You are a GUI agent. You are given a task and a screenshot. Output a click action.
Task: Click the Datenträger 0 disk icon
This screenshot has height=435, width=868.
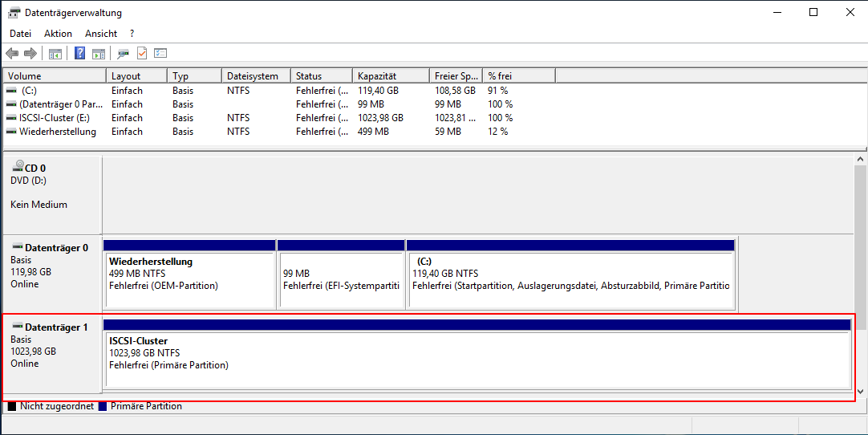(18, 246)
